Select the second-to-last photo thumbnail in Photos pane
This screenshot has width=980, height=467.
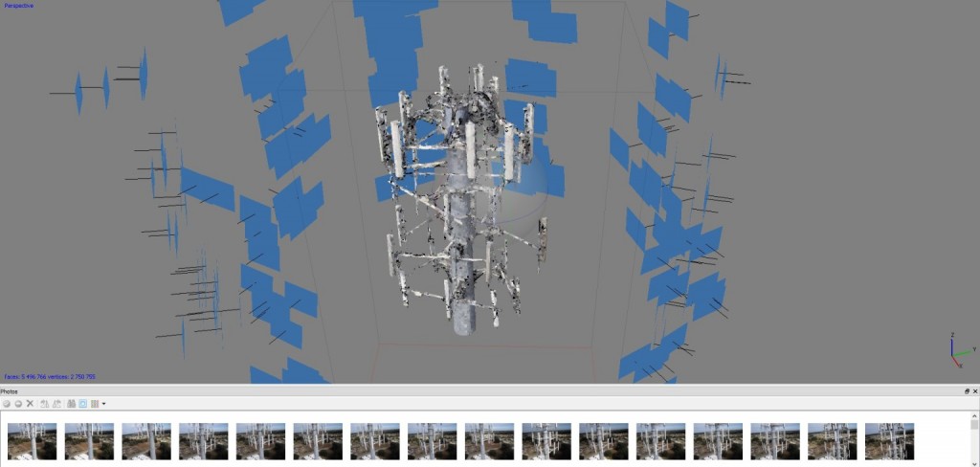(x=833, y=441)
